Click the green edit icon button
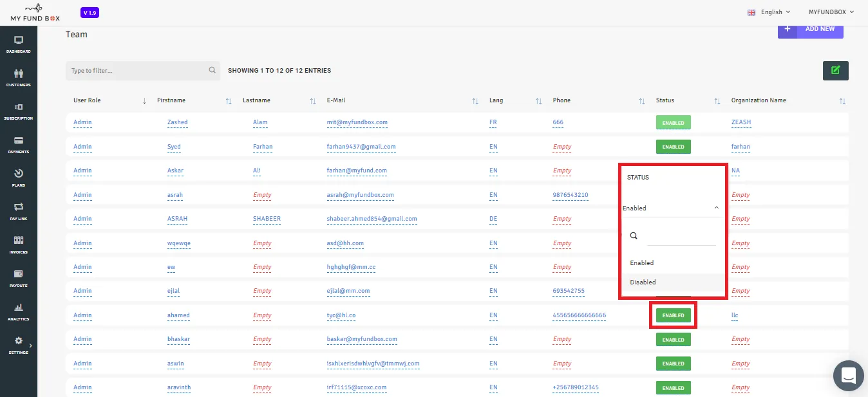 tap(836, 70)
